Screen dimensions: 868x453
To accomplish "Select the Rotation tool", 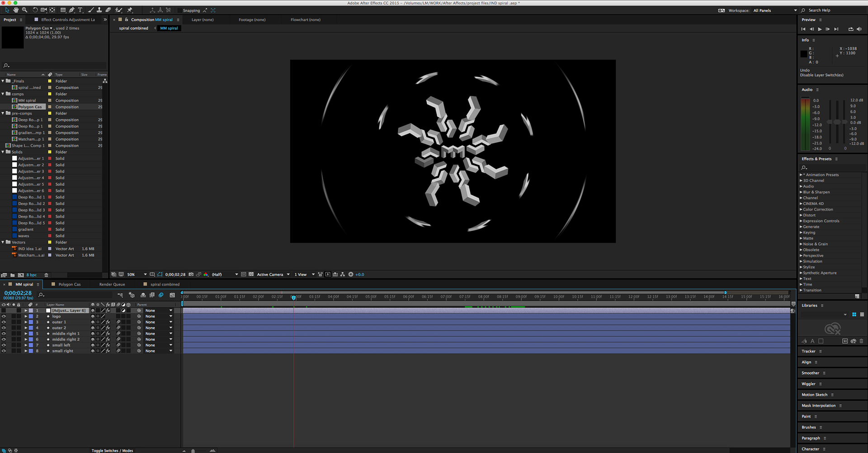I will pos(35,10).
